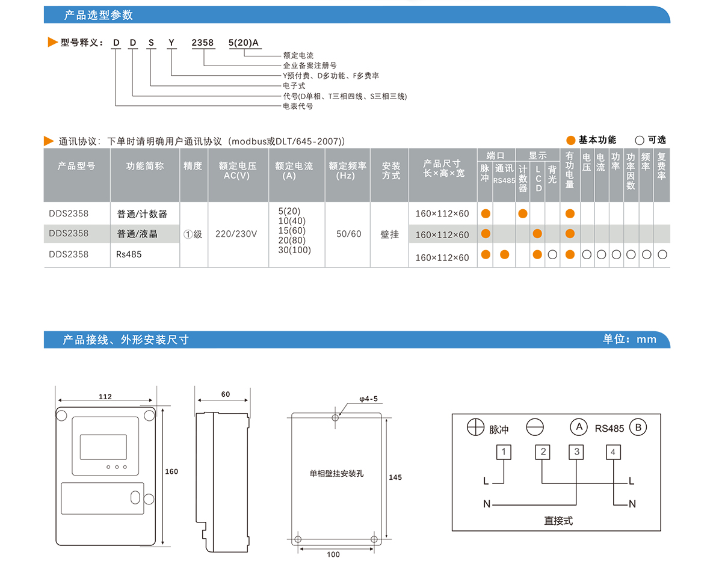Click the orange arrow beside 通讯协议
The image size is (722, 588).
(49, 141)
